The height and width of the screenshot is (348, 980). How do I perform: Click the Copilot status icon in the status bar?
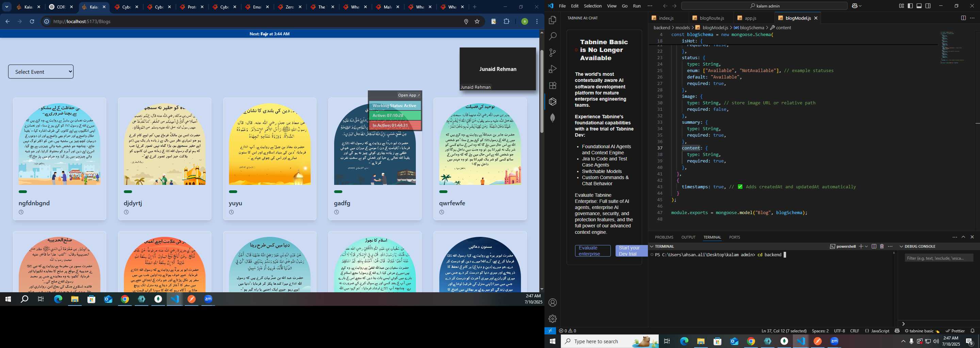(897, 331)
